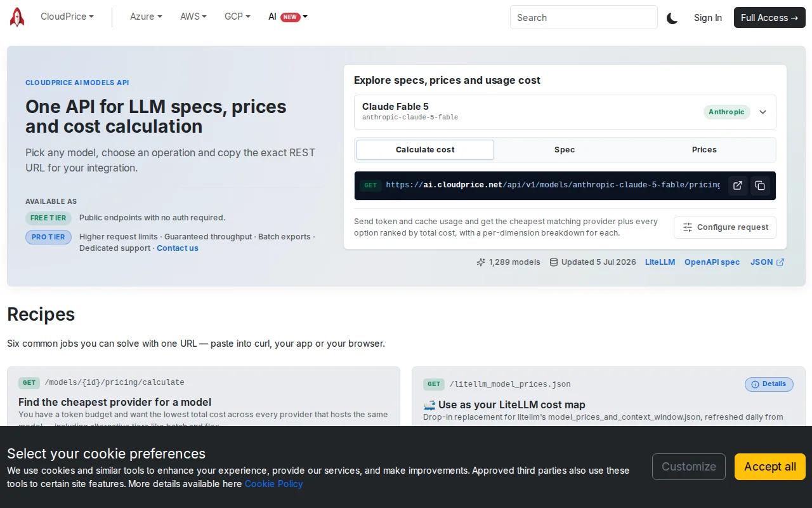Click the "Updated 5 Jul 2026" text
This screenshot has height=508, width=812.
[x=599, y=262]
